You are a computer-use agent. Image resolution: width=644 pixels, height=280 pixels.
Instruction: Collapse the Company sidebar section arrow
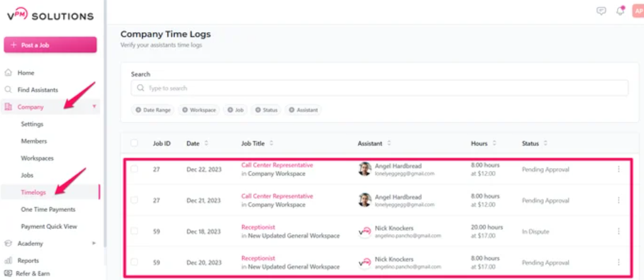94,106
